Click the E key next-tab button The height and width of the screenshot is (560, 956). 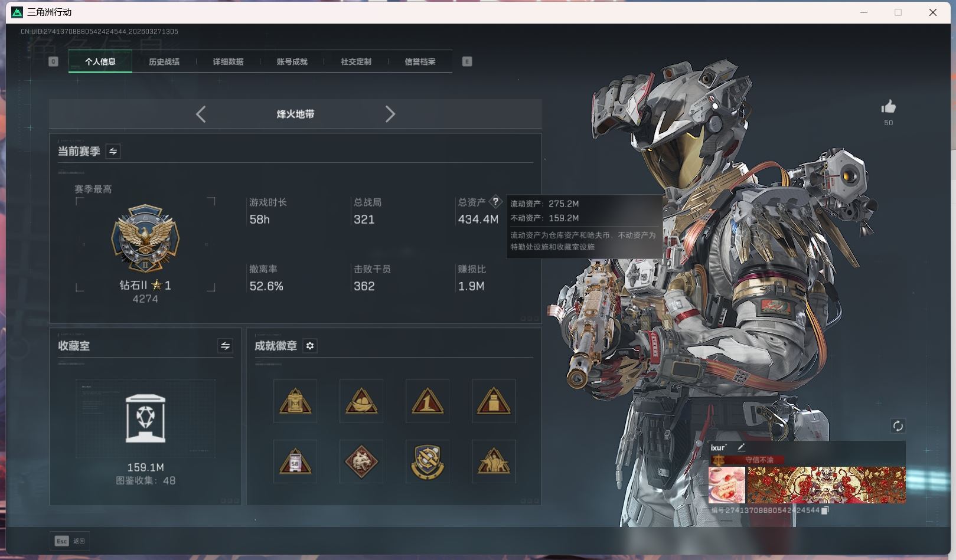[x=467, y=61]
